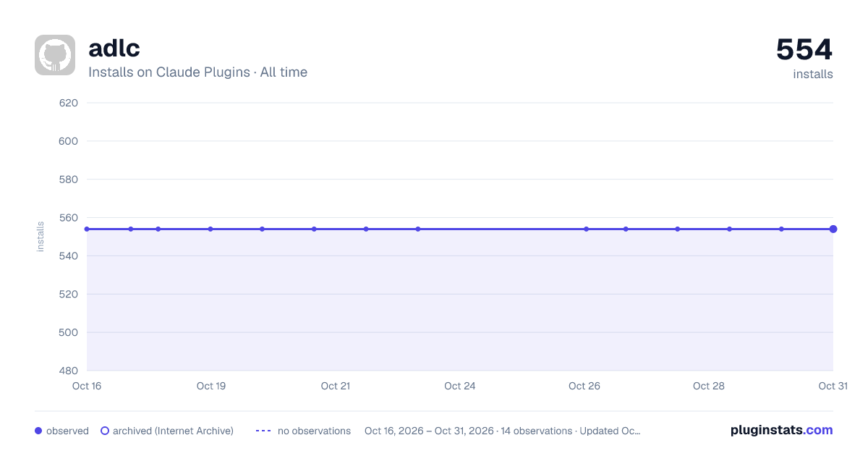Select the data point above Oct 19

[x=210, y=229]
